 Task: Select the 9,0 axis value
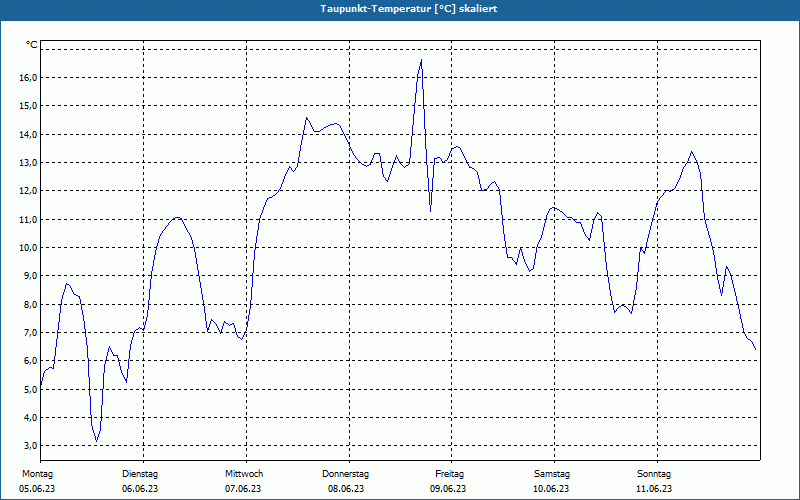pyautogui.click(x=31, y=276)
